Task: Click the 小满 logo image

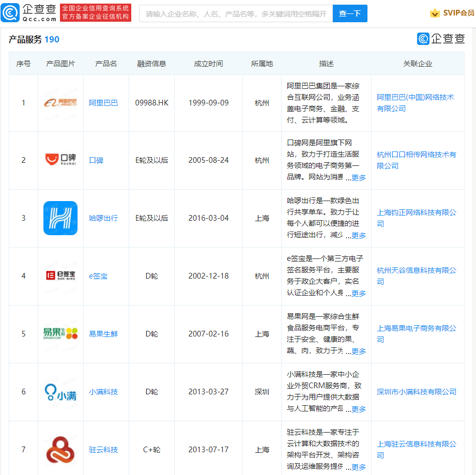Action: (x=60, y=392)
